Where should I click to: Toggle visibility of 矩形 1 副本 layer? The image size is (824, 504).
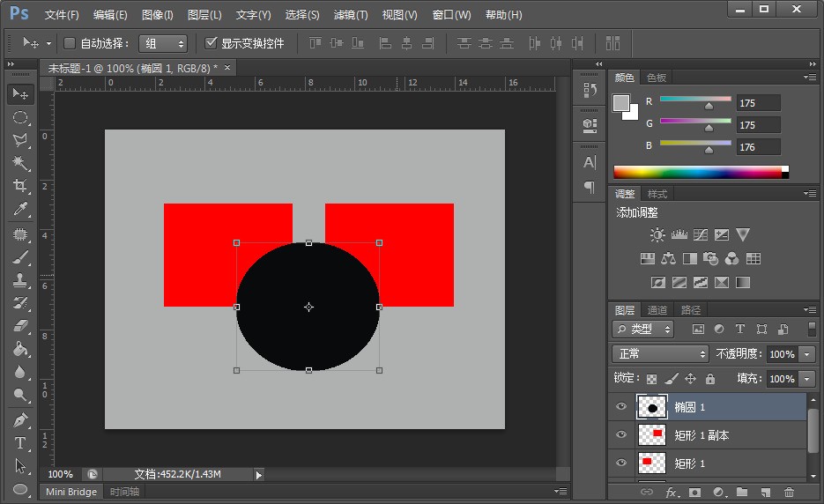tap(621, 435)
